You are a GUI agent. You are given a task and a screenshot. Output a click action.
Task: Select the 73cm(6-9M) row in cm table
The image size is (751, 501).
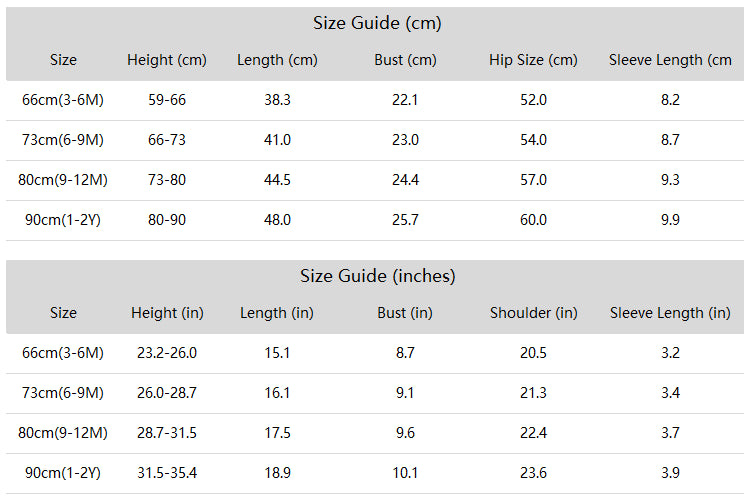[375, 140]
